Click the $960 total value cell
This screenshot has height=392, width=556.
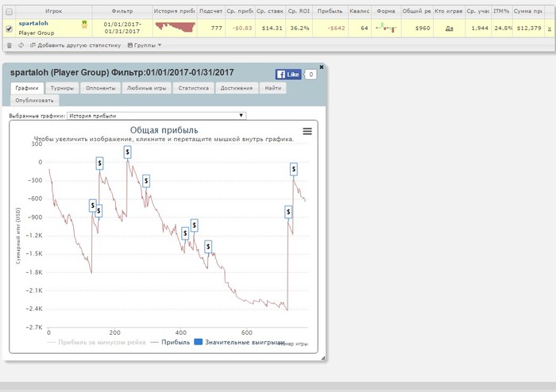coord(423,28)
